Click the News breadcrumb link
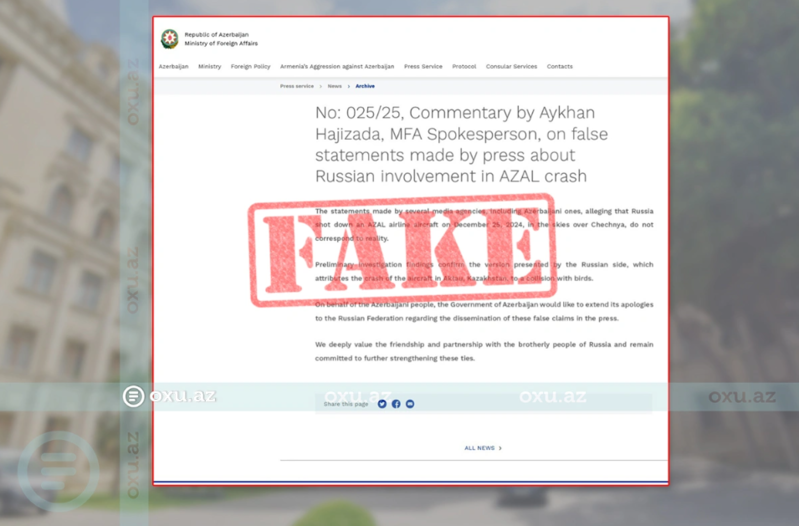The width and height of the screenshot is (799, 526). [x=334, y=86]
